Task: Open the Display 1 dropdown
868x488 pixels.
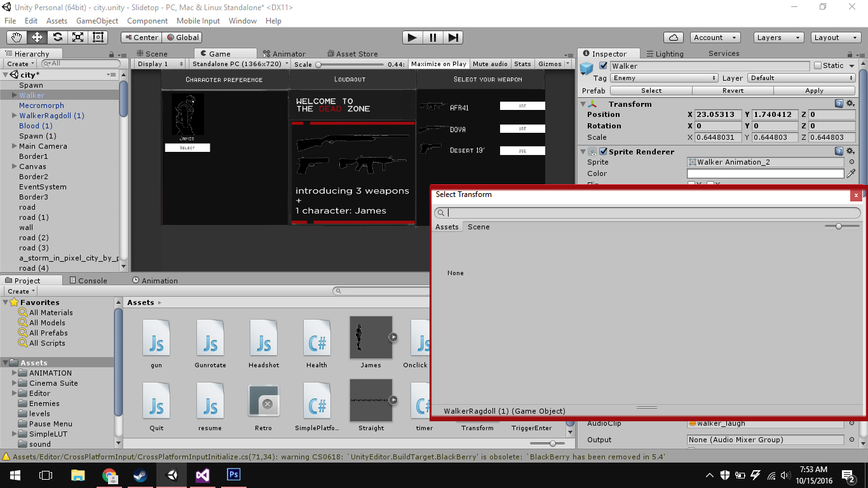Action: click(x=159, y=64)
